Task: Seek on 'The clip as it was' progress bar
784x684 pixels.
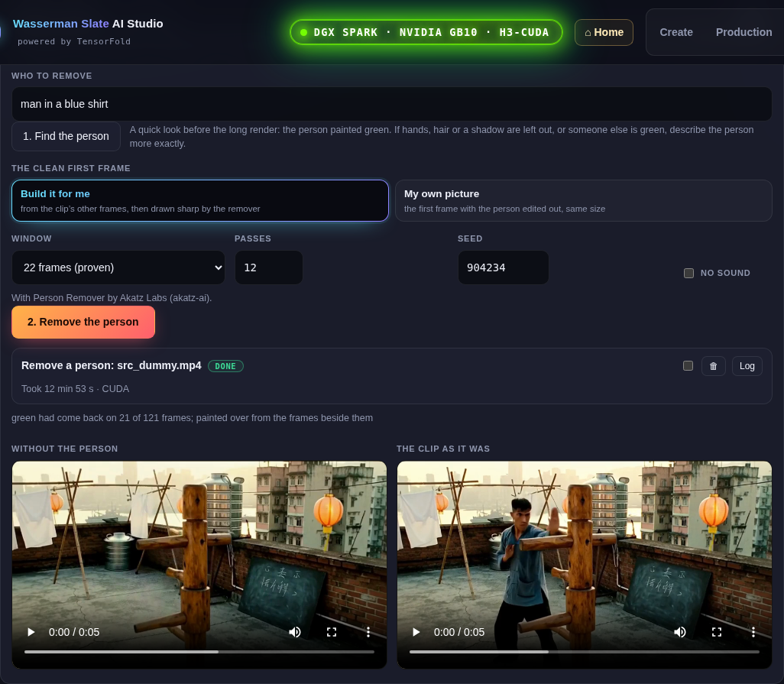Action: tap(584, 652)
